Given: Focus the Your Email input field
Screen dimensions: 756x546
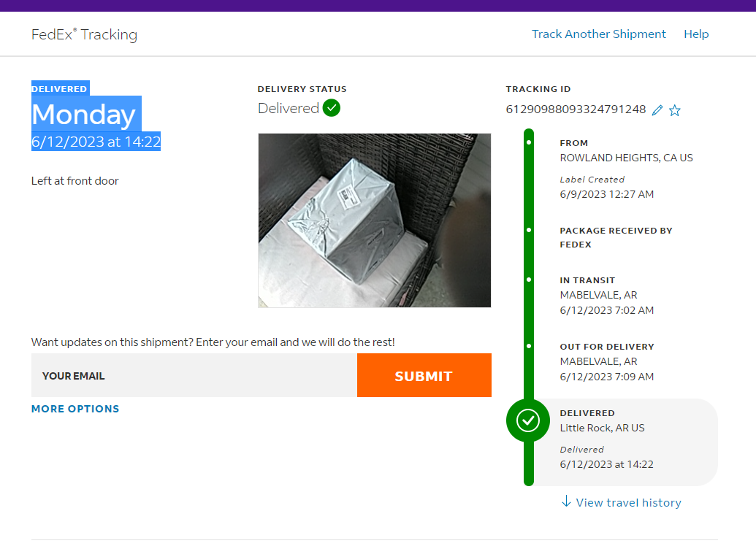Looking at the screenshot, I should [194, 375].
